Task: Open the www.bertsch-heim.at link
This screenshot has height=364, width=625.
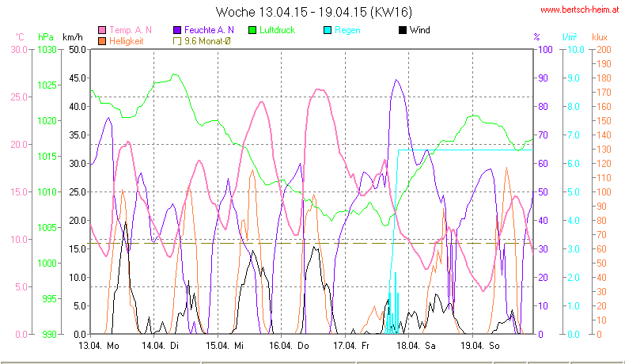Action: 579,9
